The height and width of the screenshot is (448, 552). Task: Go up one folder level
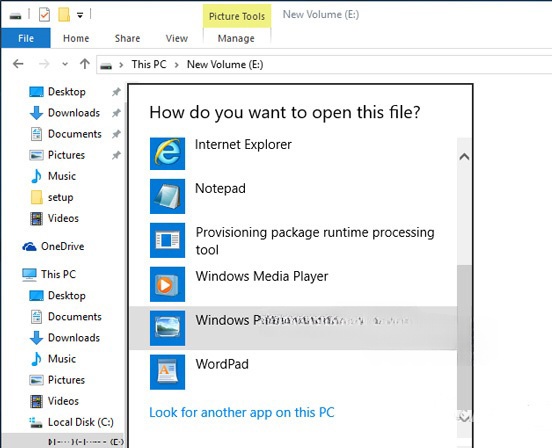(84, 64)
